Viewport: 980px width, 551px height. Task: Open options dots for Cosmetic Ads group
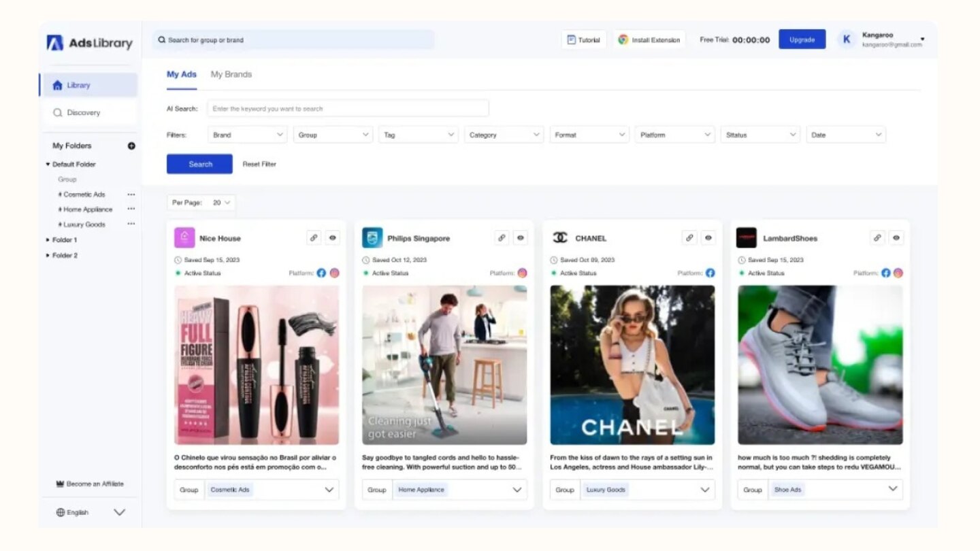[131, 195]
